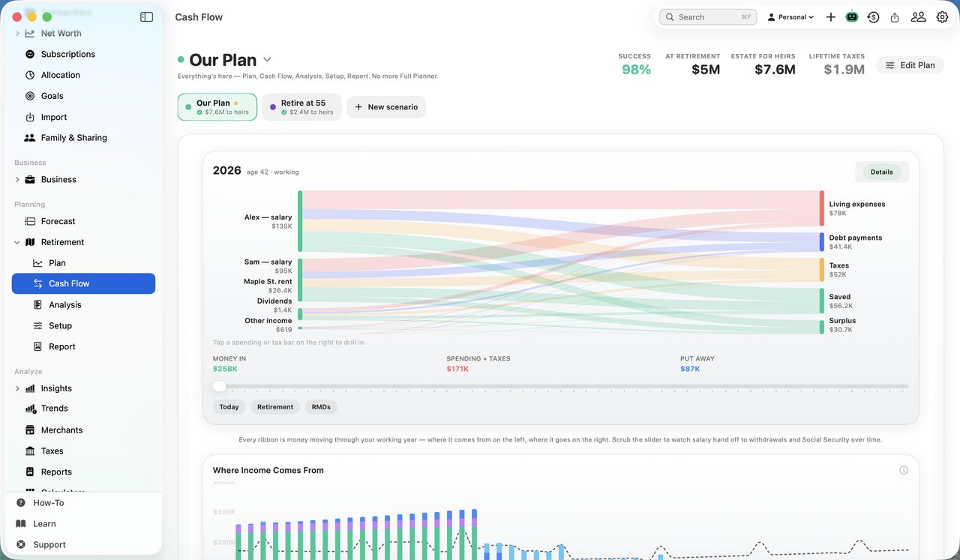
Task: Click the Debt payments blue bar
Action: 822,242
